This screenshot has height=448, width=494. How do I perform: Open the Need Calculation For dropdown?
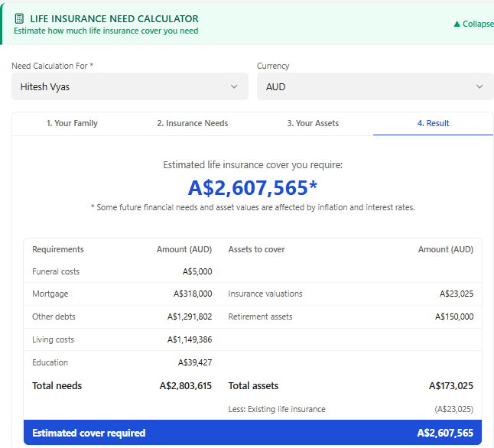(x=130, y=86)
